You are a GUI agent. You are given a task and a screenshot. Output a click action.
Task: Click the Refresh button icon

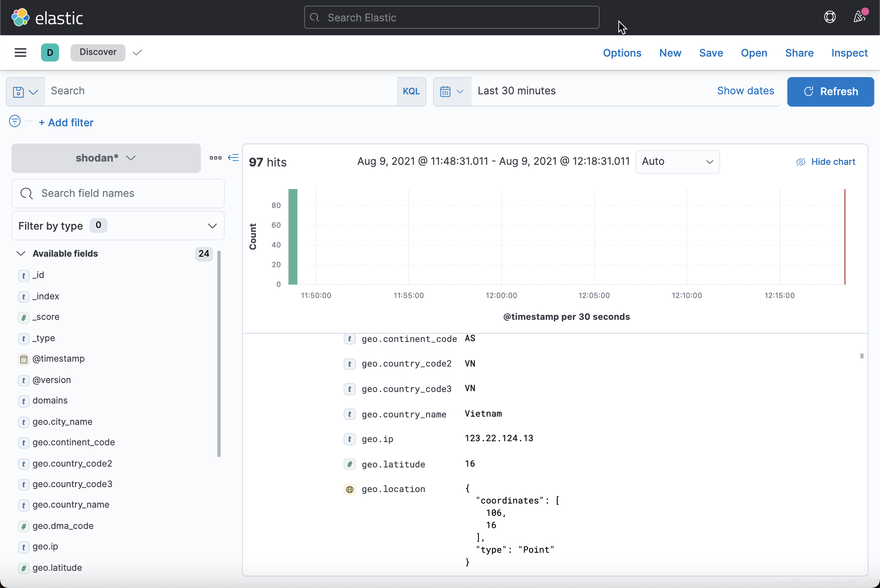pos(808,92)
